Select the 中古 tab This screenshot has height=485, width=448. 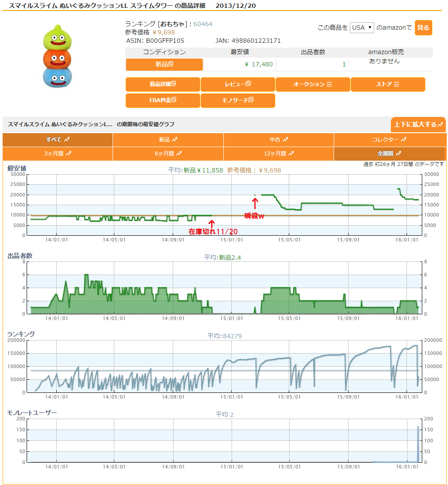(279, 140)
